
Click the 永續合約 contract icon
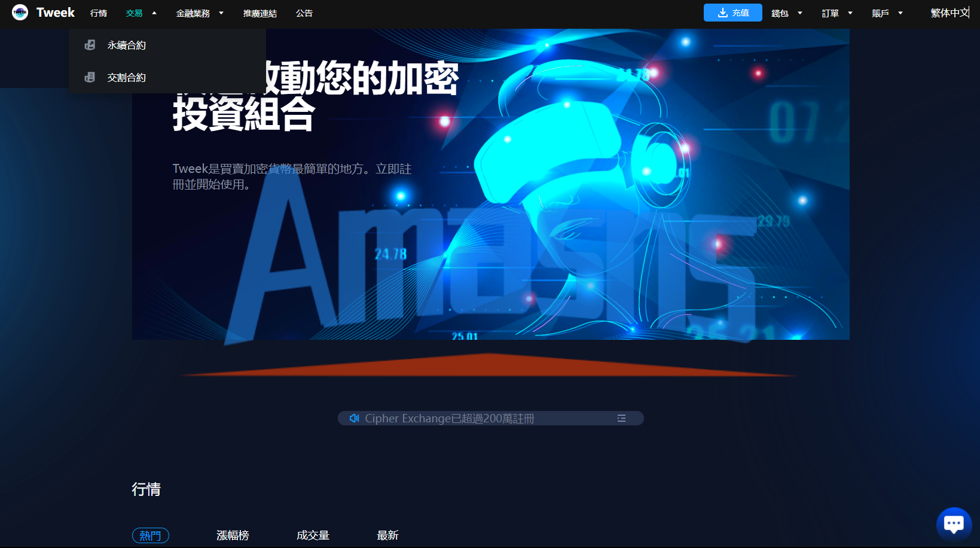90,45
